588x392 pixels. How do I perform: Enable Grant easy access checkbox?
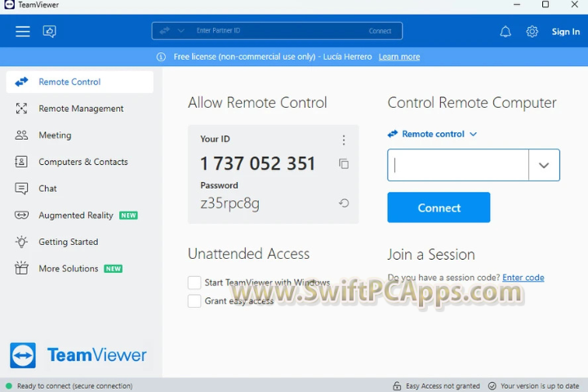194,301
